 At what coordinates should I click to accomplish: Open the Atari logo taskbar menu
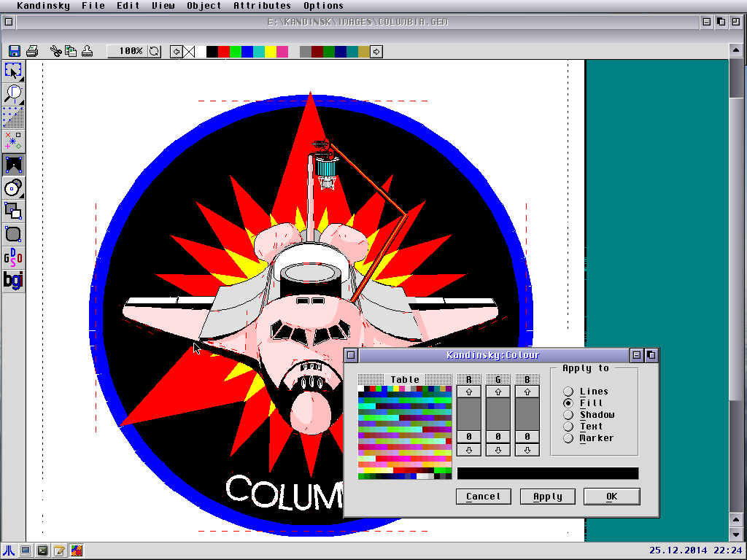pyautogui.click(x=9, y=551)
